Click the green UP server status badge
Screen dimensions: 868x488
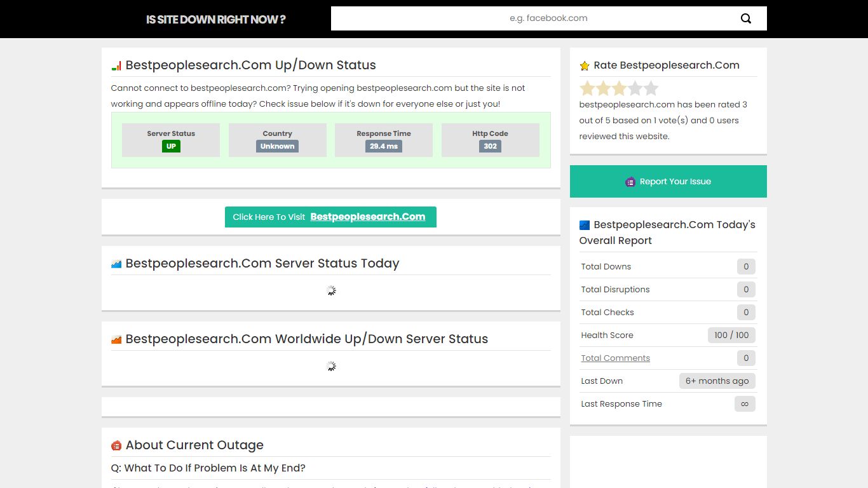(171, 146)
